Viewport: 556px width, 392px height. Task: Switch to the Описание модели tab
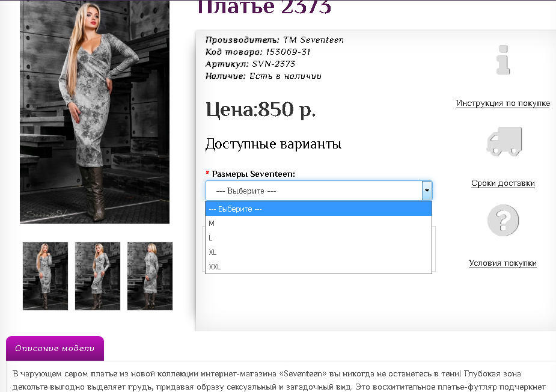pyautogui.click(x=55, y=349)
